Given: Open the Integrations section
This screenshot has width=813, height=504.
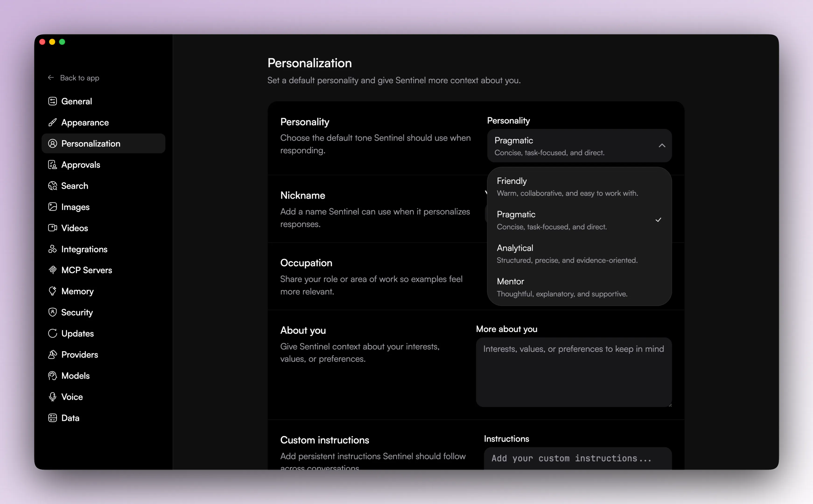Looking at the screenshot, I should click(x=84, y=249).
